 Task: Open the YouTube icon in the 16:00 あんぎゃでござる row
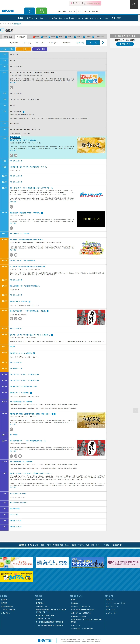[x=20, y=318]
